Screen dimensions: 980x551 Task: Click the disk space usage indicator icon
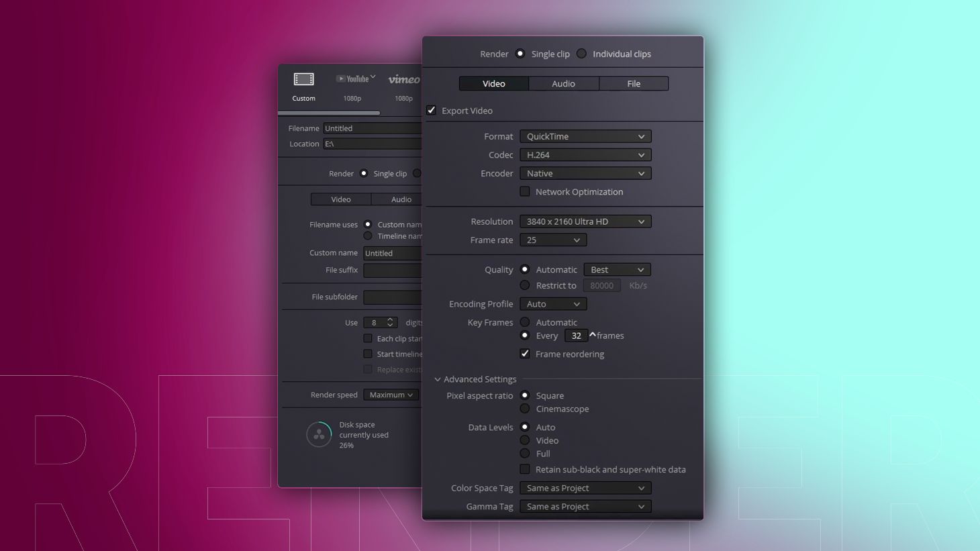[x=319, y=434]
